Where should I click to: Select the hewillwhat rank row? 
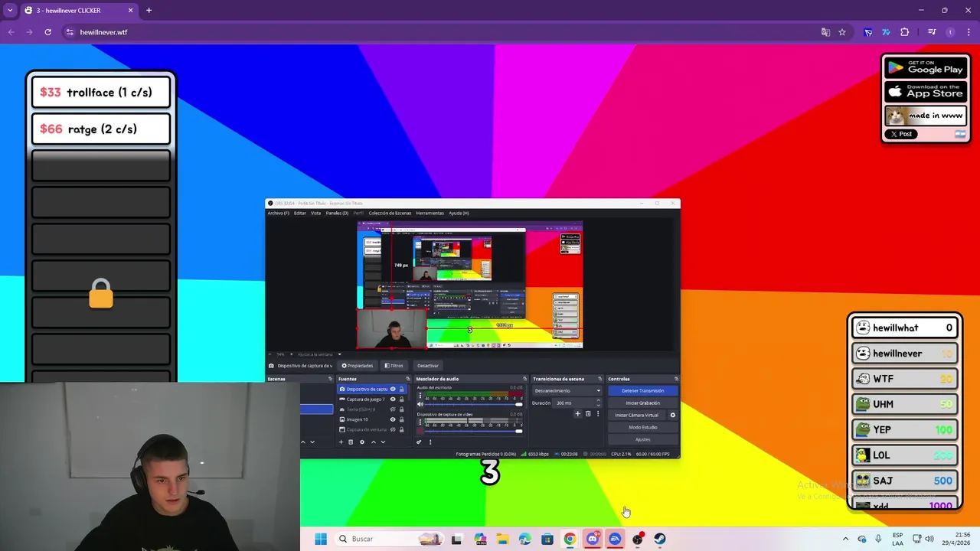(x=905, y=328)
